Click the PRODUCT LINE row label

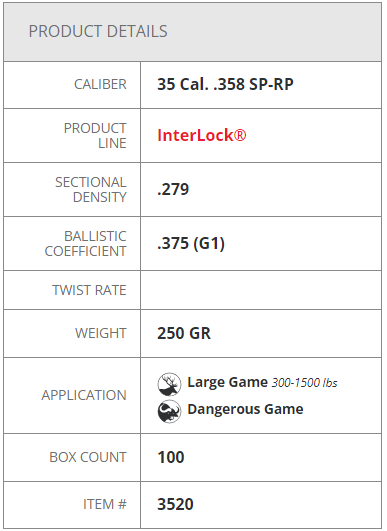[95, 135]
